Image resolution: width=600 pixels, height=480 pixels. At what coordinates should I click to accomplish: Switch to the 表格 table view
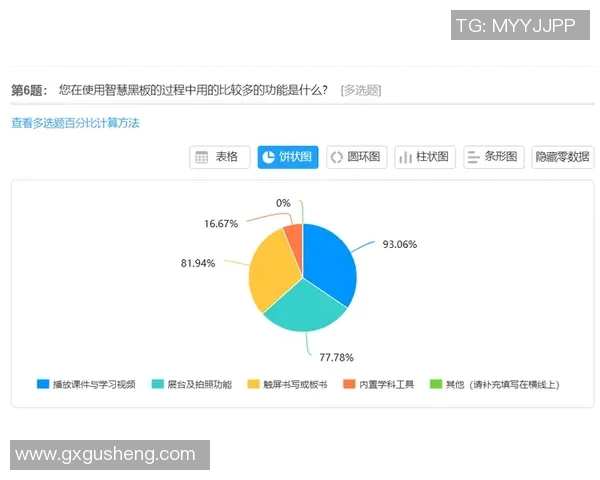pyautogui.click(x=220, y=157)
